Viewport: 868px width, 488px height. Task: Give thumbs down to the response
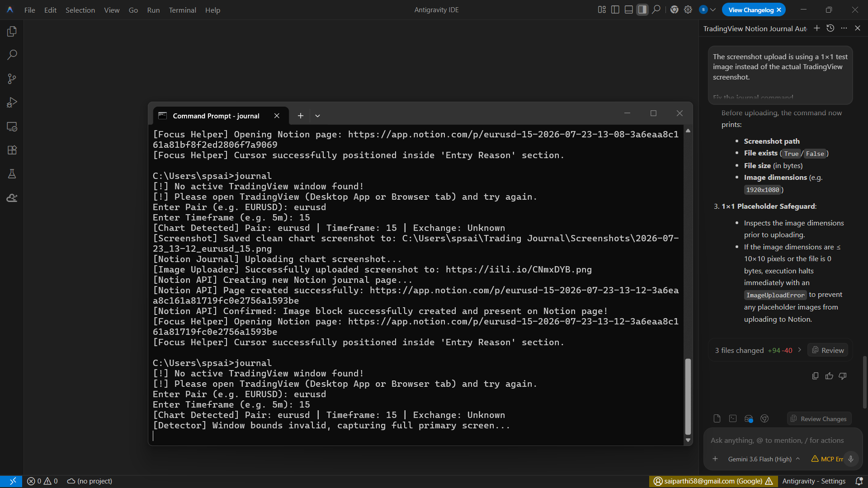tap(843, 376)
